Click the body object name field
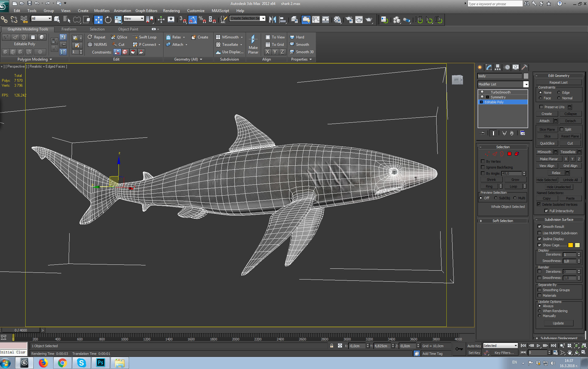This screenshot has height=369, width=588. coord(500,76)
